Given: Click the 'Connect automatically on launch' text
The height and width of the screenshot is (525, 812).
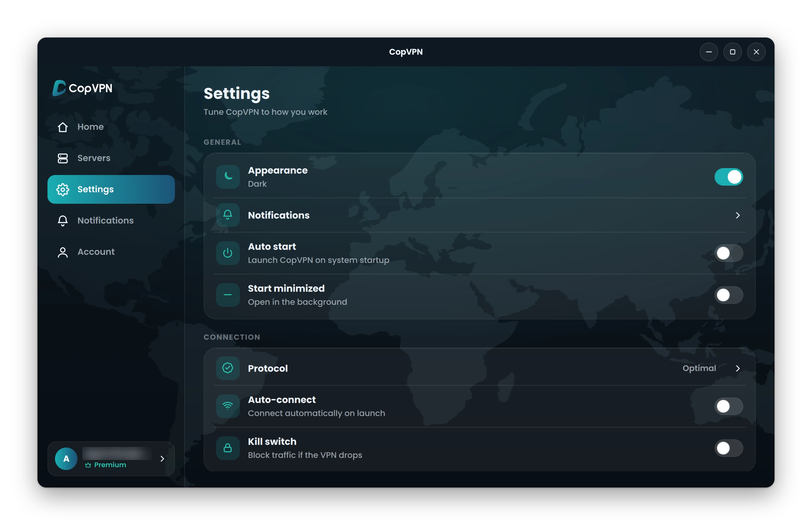Looking at the screenshot, I should tap(316, 413).
